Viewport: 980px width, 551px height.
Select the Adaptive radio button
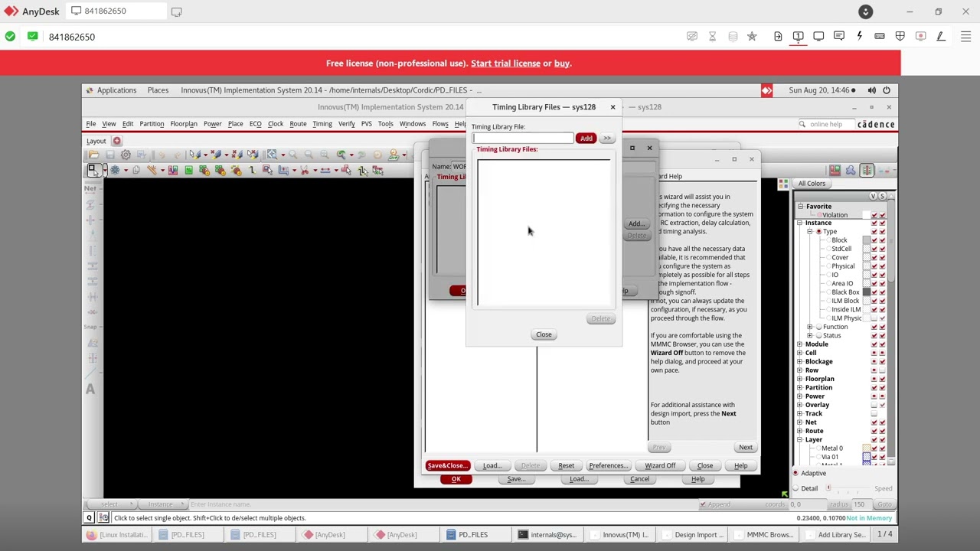795,473
